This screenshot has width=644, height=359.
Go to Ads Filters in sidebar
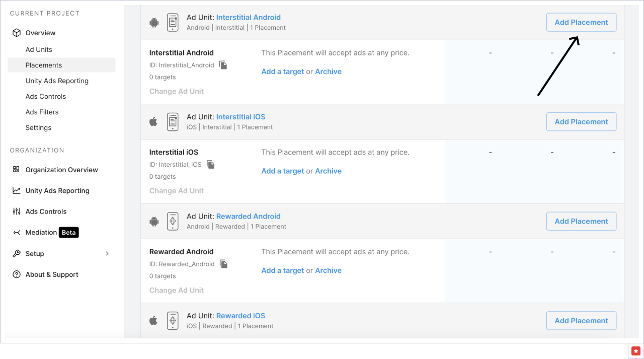[x=42, y=112]
